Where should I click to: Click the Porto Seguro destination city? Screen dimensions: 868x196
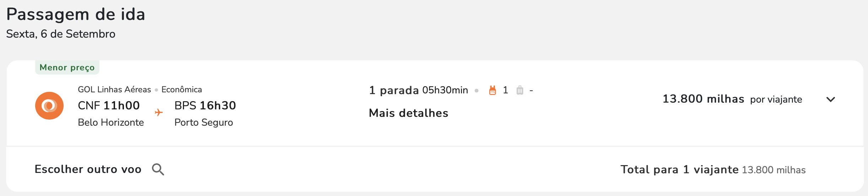point(204,123)
